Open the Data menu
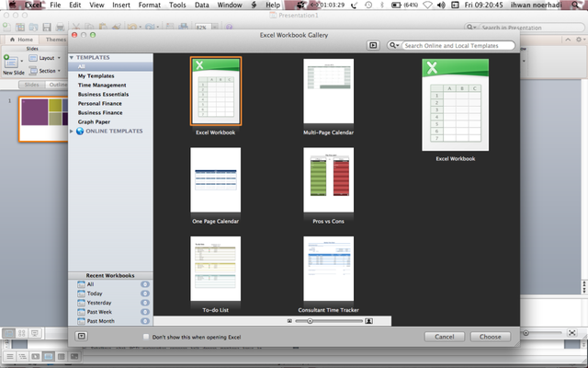This screenshot has width=588, height=368. pos(202,5)
